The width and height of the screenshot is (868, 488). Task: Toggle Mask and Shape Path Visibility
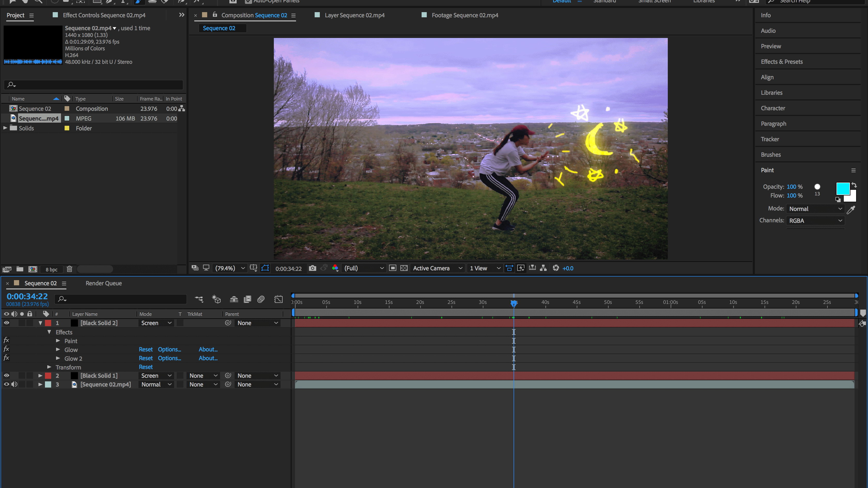pyautogui.click(x=265, y=268)
